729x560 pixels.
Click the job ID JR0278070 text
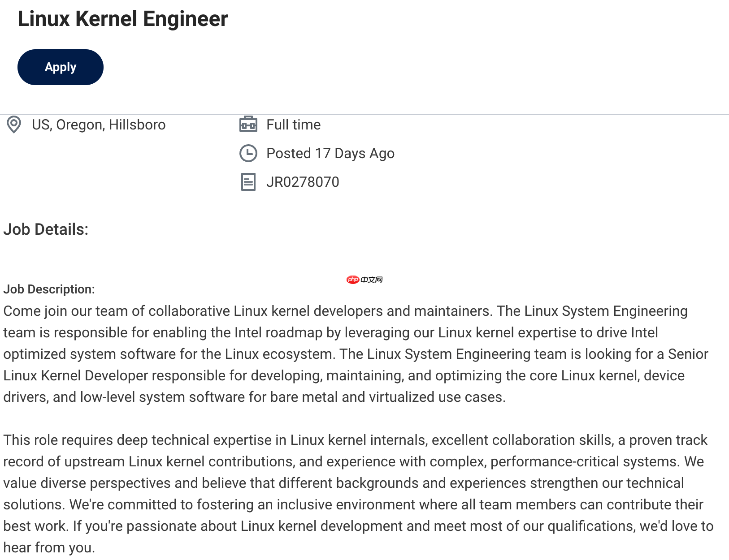click(x=303, y=182)
